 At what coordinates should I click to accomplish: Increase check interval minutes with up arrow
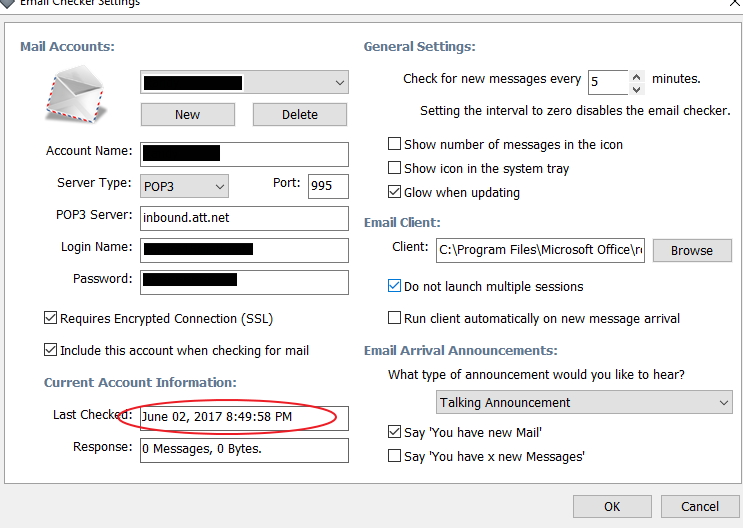637,75
